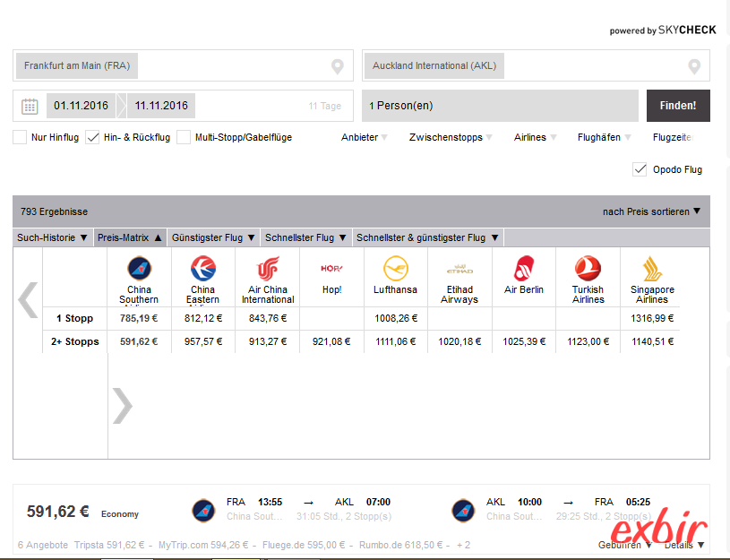730x560 pixels.
Task: Open the Airlines filter dropdown
Action: (x=535, y=137)
